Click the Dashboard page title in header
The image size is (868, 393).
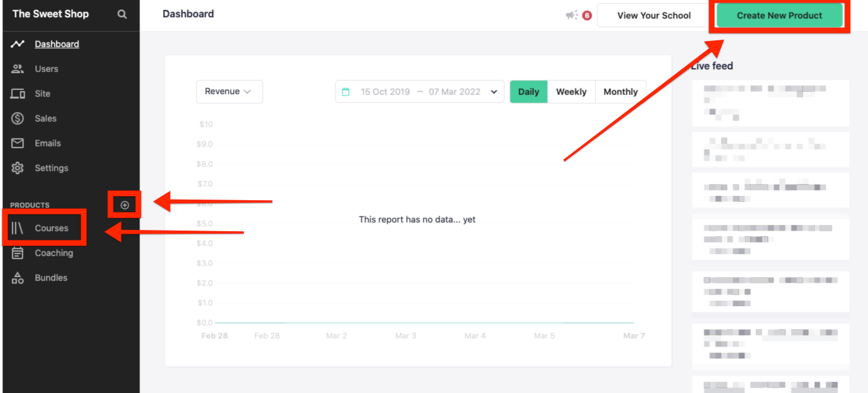188,14
